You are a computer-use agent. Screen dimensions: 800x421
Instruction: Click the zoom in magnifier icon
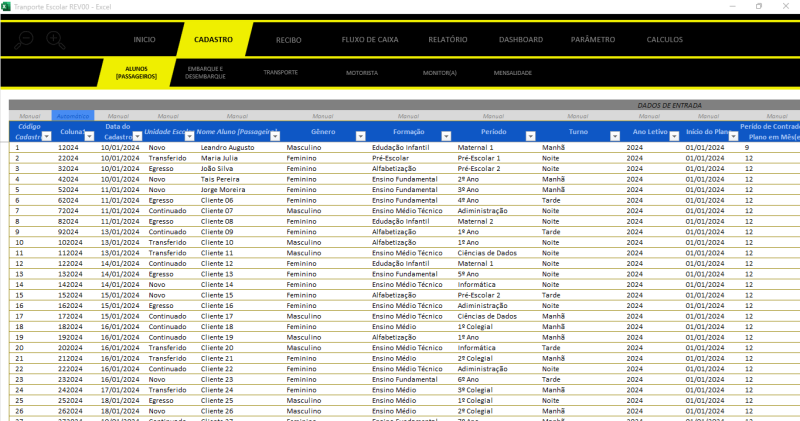coord(55,40)
